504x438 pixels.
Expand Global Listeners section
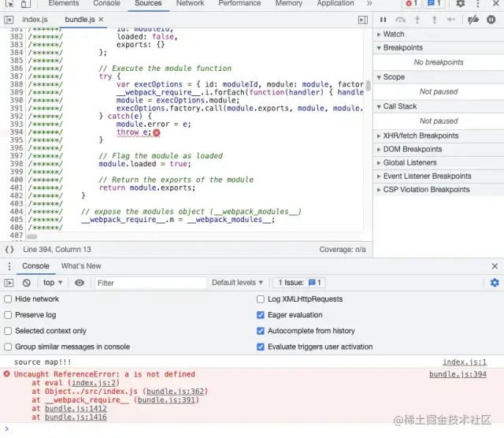click(x=439, y=163)
